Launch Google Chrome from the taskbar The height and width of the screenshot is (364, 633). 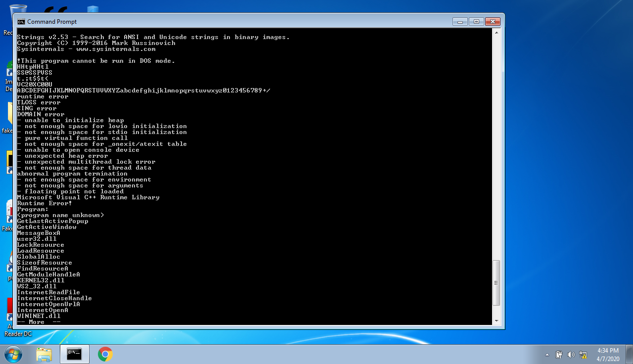(105, 354)
